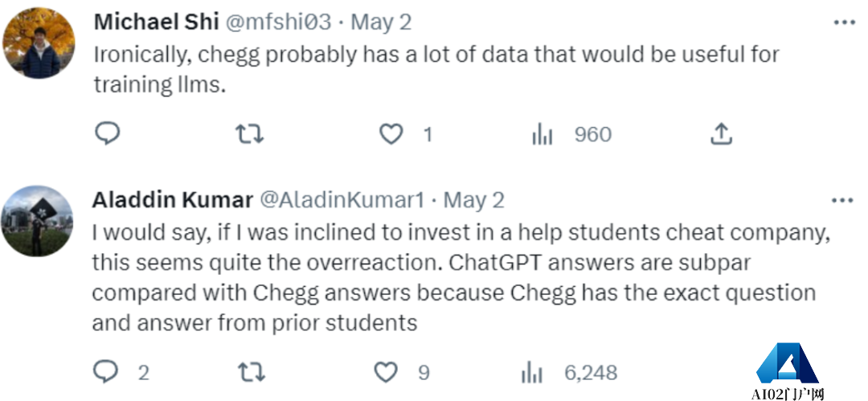View analytics for Michael Shi's tweet
The height and width of the screenshot is (401, 868).
[543, 134]
